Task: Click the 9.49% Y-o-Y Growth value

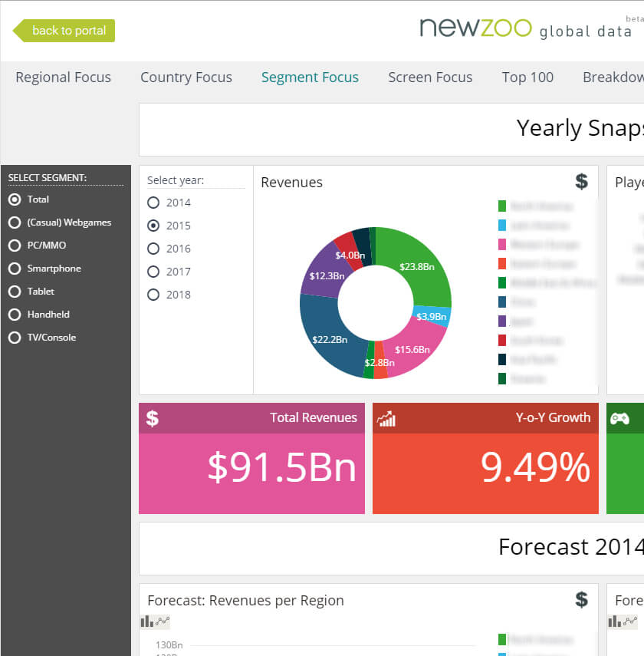Action: [535, 467]
